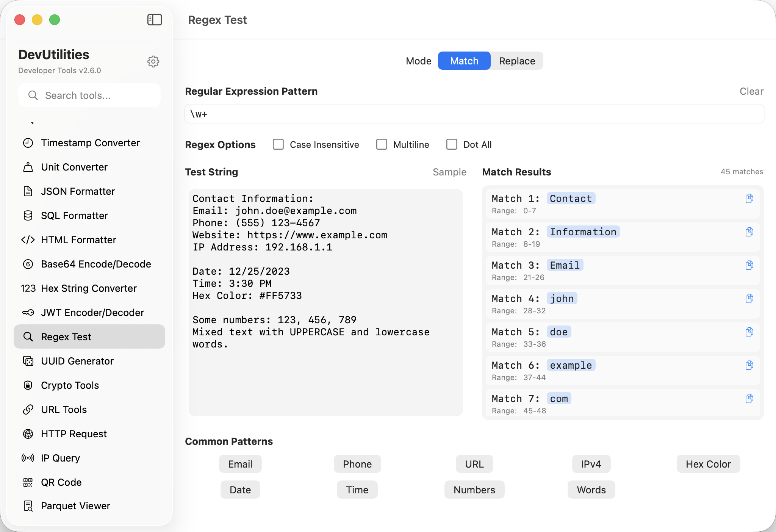Enable the Case Insensitive checkbox

pos(278,144)
